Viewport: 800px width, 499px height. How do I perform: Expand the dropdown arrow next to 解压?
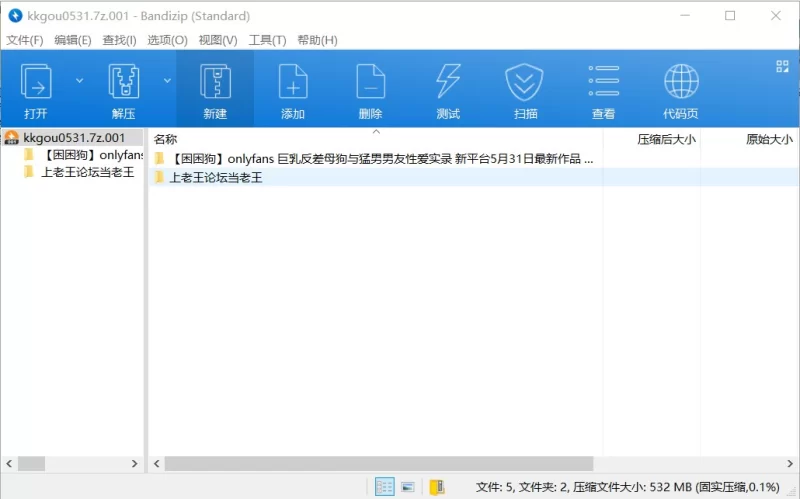167,80
